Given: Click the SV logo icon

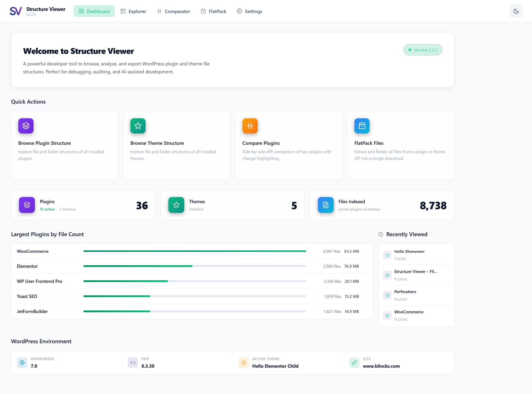Looking at the screenshot, I should point(16,11).
